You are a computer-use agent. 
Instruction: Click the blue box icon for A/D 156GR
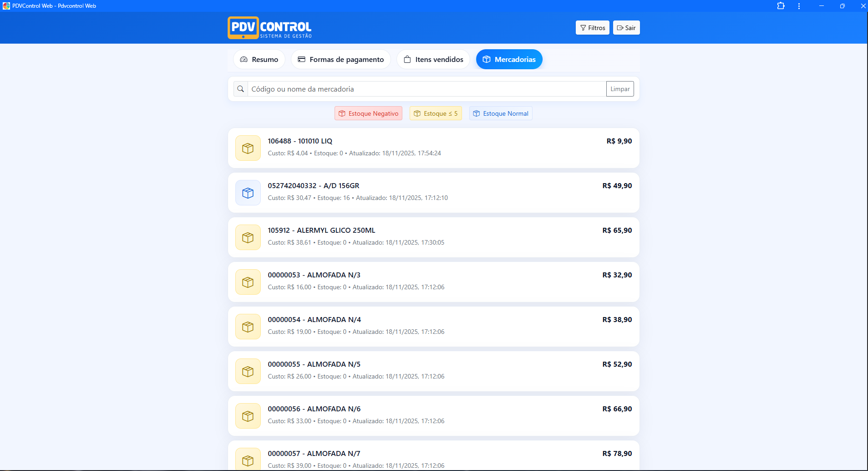(x=248, y=193)
